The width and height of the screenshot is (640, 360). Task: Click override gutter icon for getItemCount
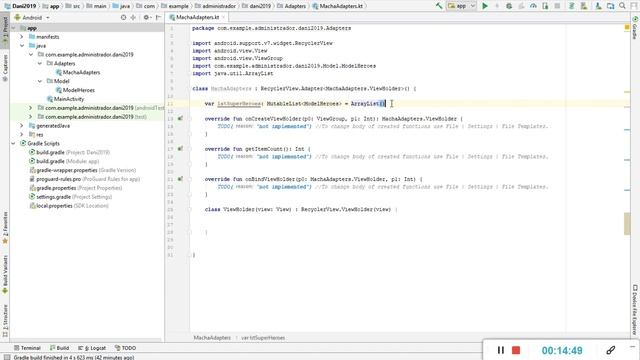tap(180, 149)
